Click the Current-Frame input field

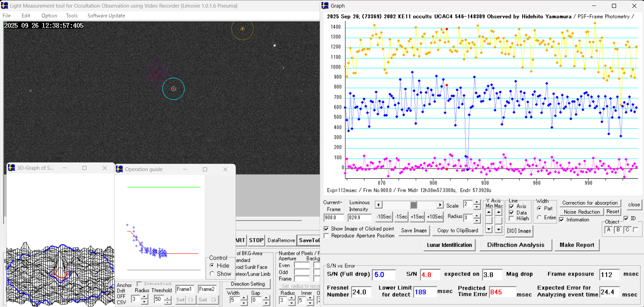[334, 218]
